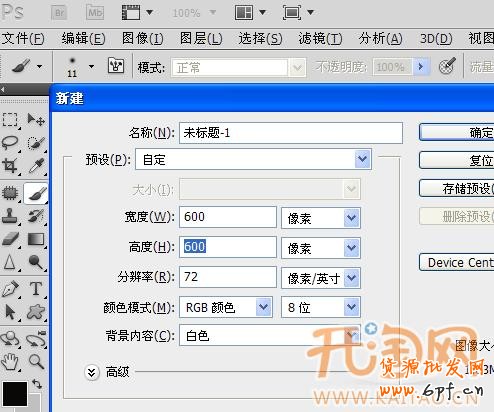The height and width of the screenshot is (412, 494).
Task: Swap foreground and background colors
Action: [37, 384]
